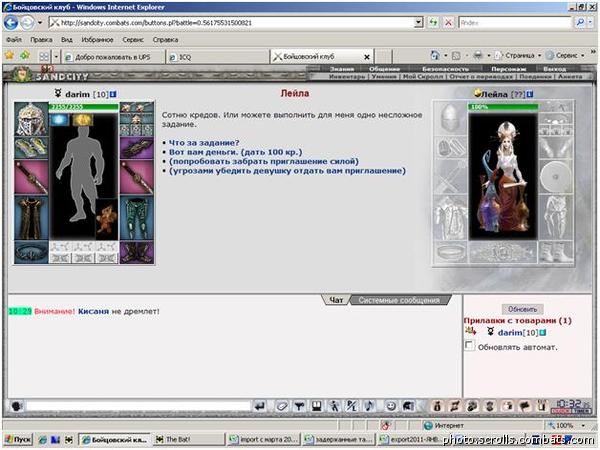Click the blue glowing effect icon above silhouette
Image resolution: width=600 pixels, height=450 pixels.
tap(59, 120)
